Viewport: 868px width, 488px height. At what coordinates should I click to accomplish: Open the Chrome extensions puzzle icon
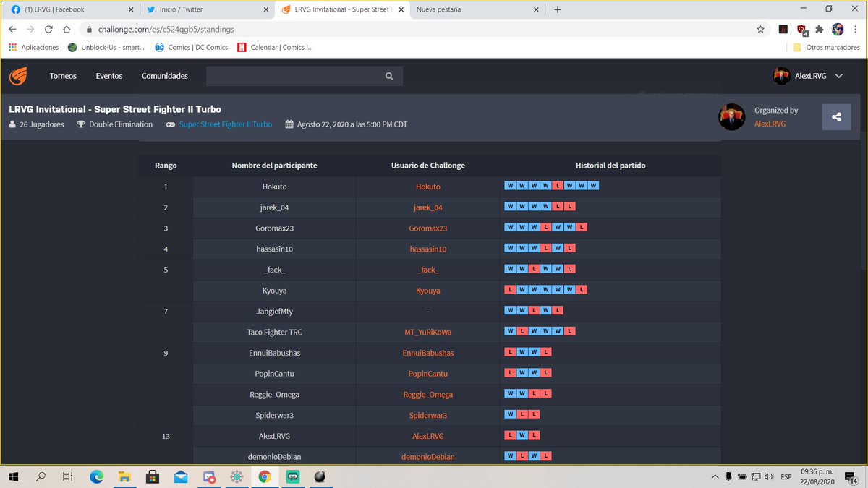tap(820, 30)
